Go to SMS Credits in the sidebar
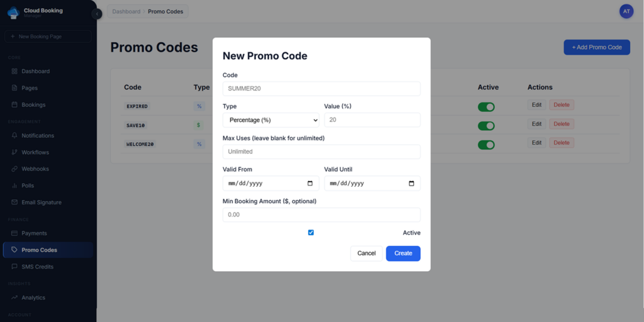 [37, 267]
